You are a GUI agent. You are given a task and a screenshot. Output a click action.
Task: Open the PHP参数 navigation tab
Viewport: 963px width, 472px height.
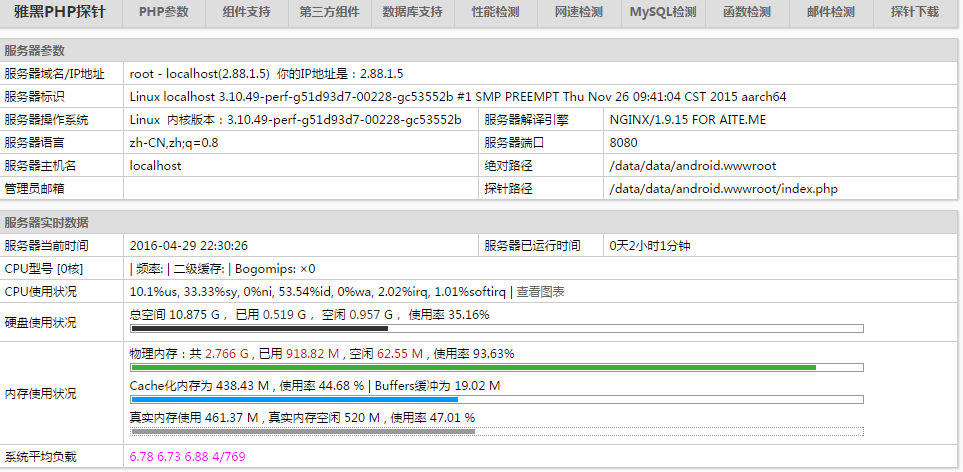[x=163, y=13]
